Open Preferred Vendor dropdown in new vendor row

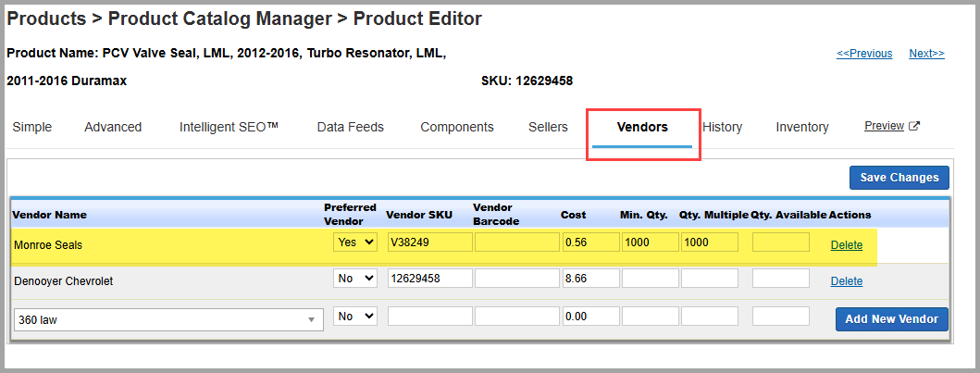pyautogui.click(x=355, y=317)
